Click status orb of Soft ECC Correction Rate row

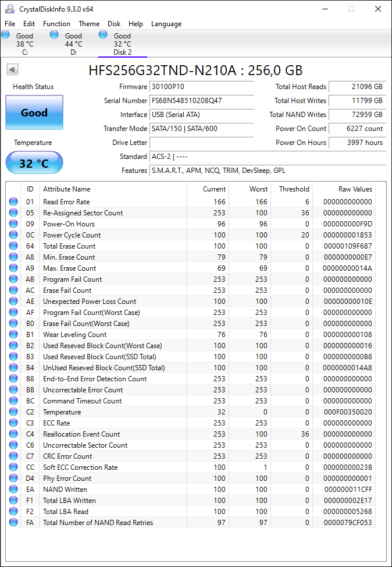[13, 467]
